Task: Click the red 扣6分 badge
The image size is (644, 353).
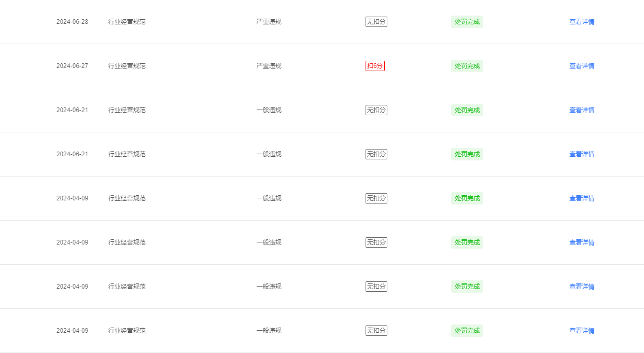Action: click(375, 66)
